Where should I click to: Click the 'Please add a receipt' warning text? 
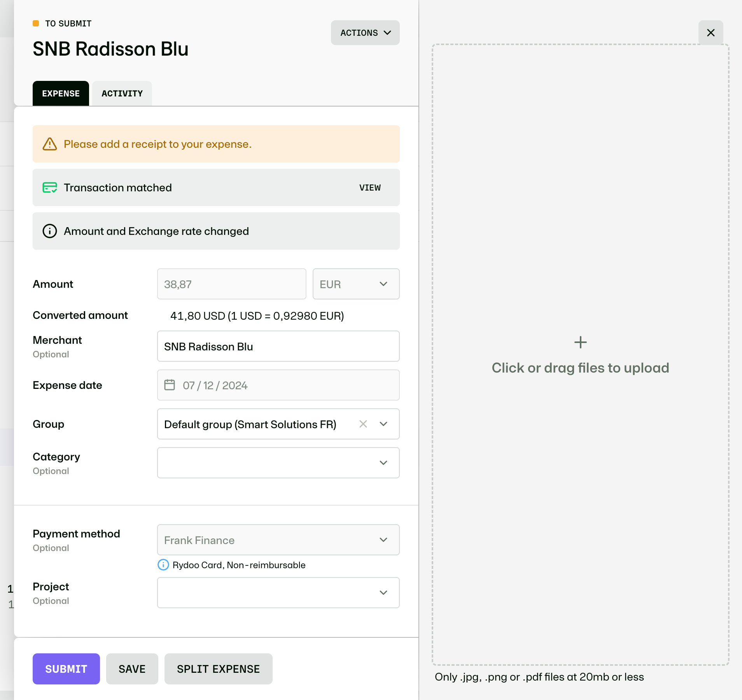click(157, 144)
